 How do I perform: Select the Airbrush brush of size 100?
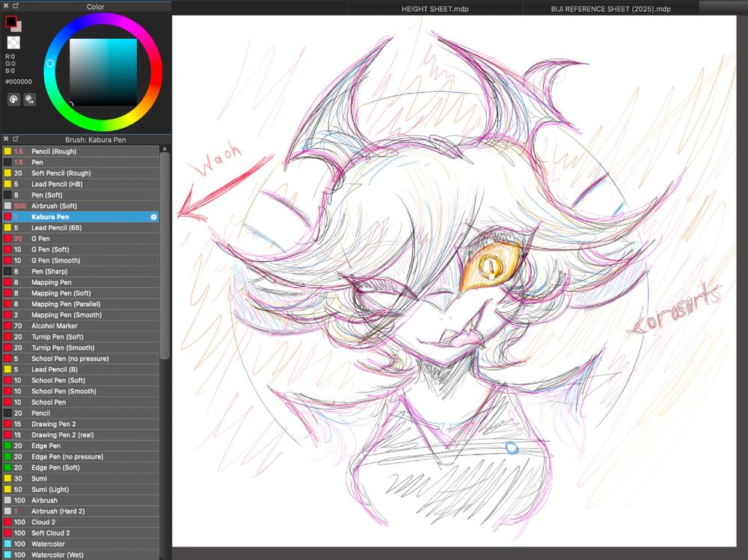click(x=81, y=500)
